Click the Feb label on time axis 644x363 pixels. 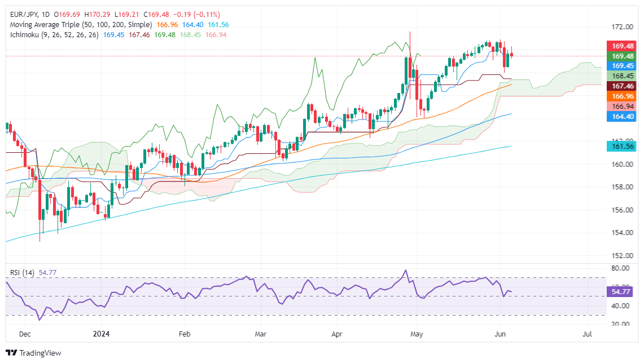click(185, 334)
